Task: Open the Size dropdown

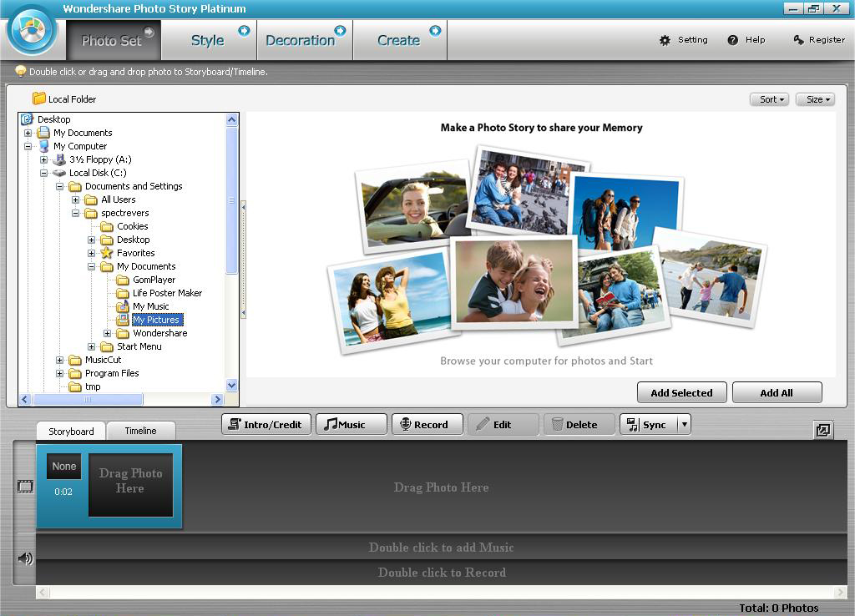Action: [x=815, y=99]
